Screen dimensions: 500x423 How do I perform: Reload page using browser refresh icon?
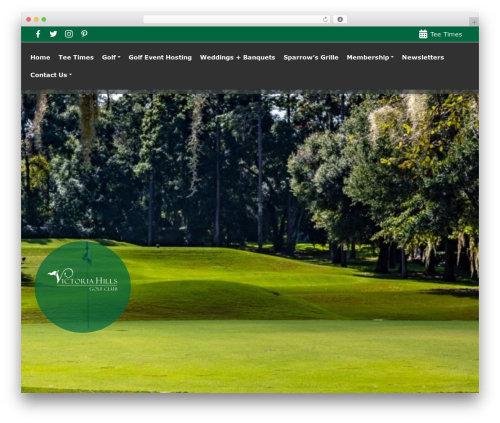tap(325, 20)
